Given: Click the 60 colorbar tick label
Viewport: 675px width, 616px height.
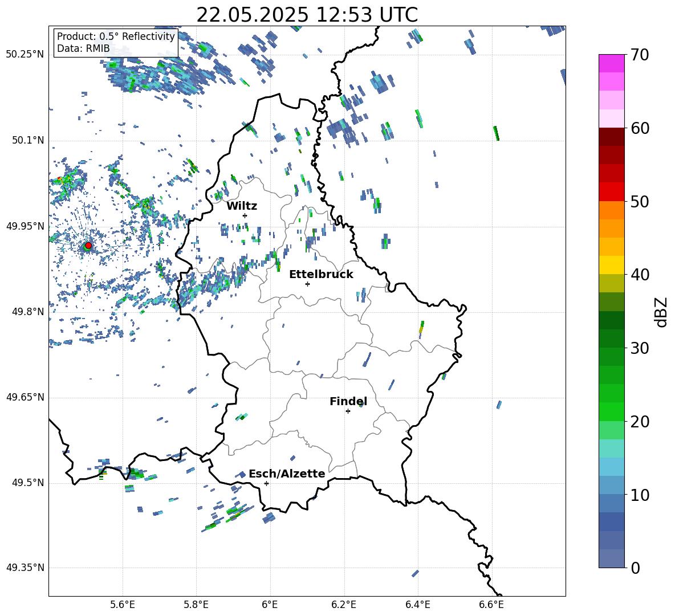Looking at the screenshot, I should pos(640,128).
